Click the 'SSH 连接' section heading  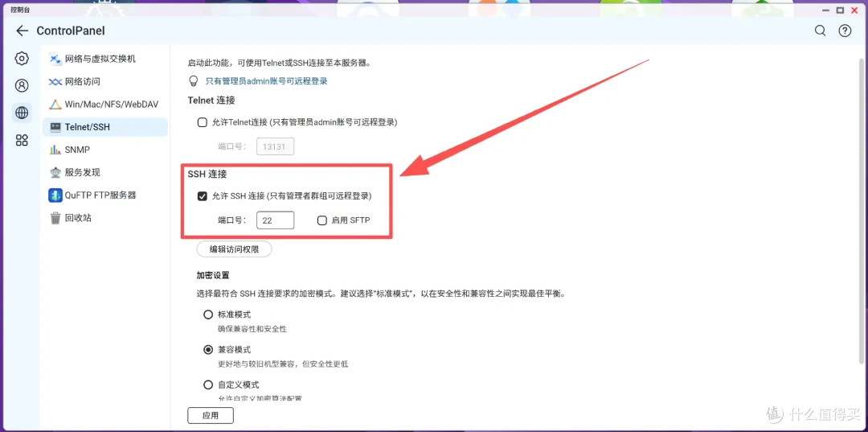(207, 174)
